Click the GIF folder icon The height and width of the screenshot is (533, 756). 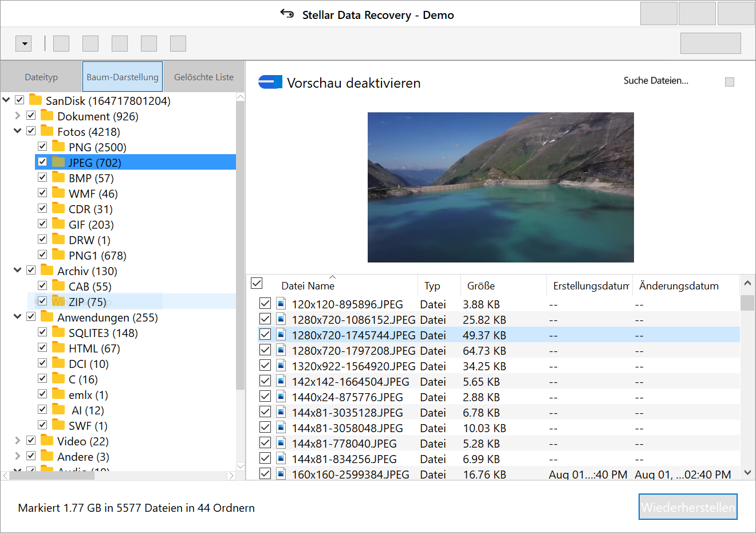point(58,224)
